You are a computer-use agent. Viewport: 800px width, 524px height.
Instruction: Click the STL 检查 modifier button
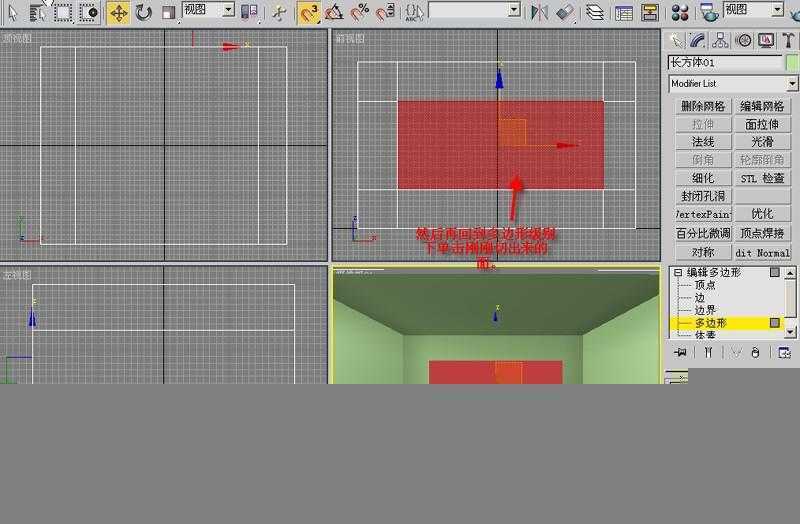point(762,178)
